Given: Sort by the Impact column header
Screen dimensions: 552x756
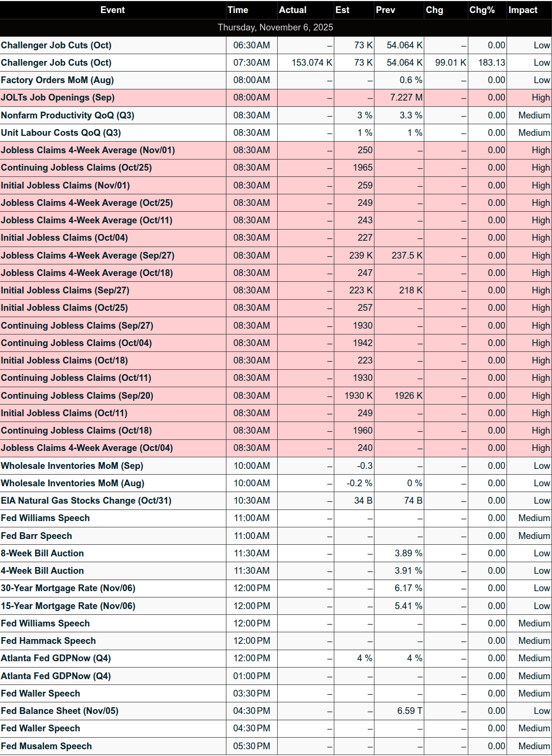Looking at the screenshot, I should [x=523, y=10].
